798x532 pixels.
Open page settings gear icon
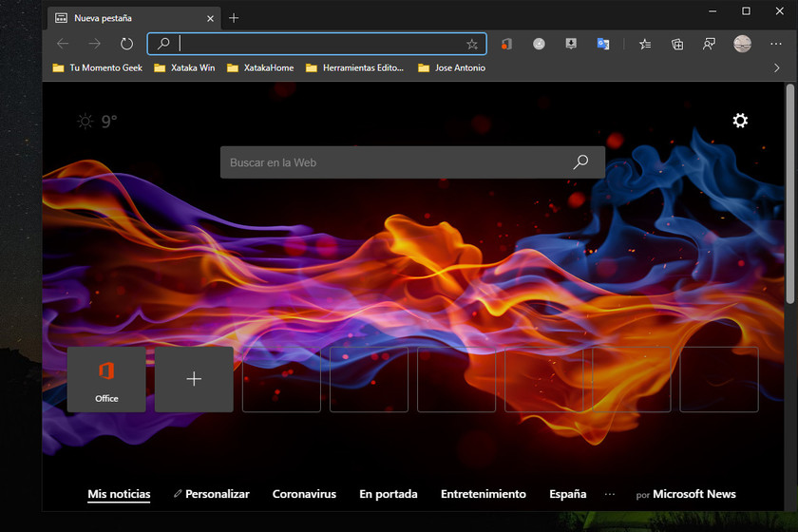(740, 121)
